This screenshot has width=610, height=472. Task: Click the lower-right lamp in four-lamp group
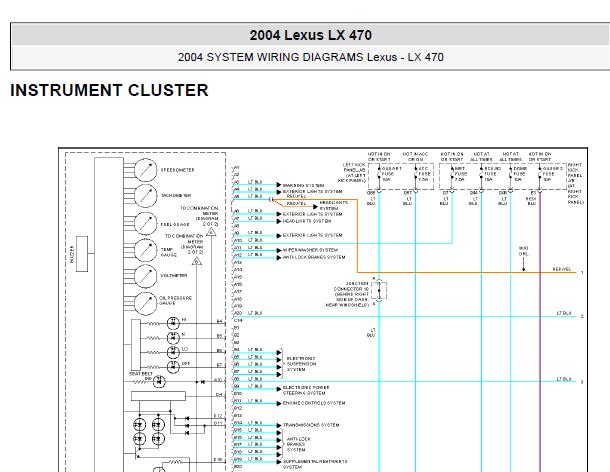click(x=158, y=440)
